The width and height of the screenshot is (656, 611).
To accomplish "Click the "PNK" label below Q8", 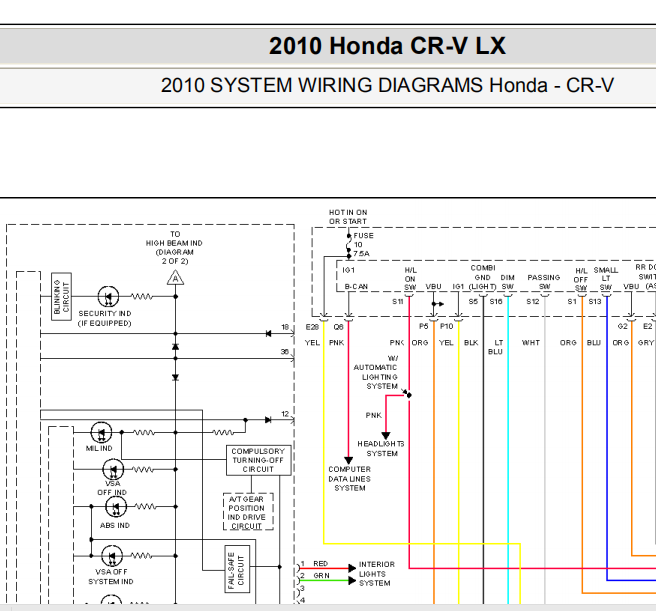I will pyautogui.click(x=337, y=343).
